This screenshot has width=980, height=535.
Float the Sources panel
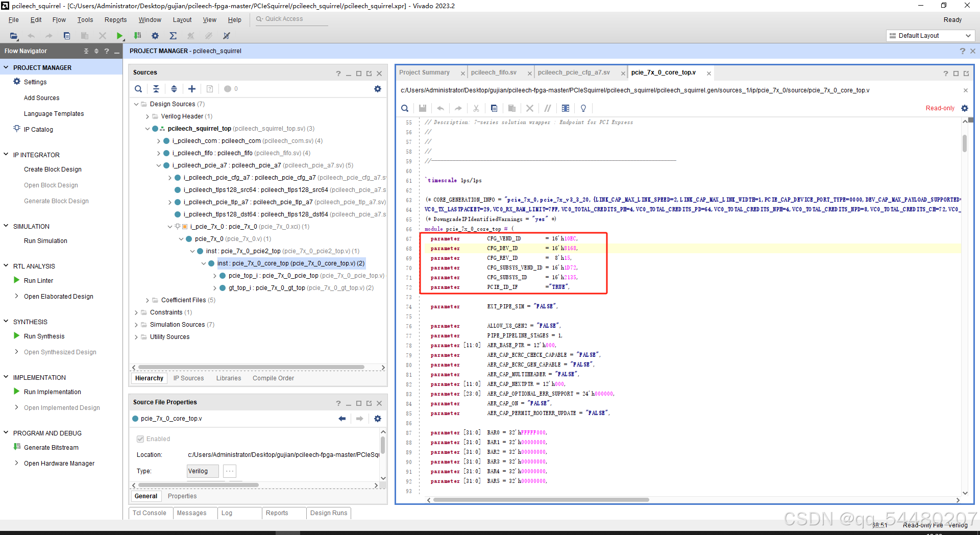point(369,74)
